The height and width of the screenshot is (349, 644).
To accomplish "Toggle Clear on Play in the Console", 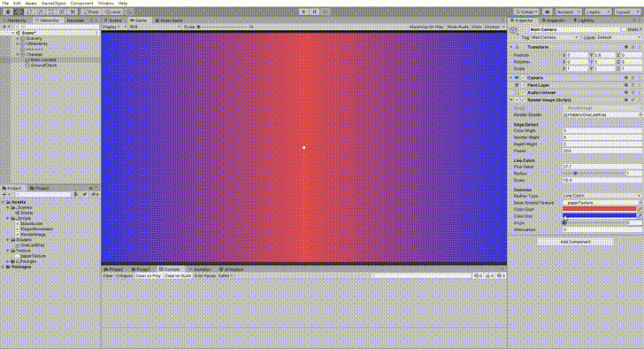I will (149, 275).
